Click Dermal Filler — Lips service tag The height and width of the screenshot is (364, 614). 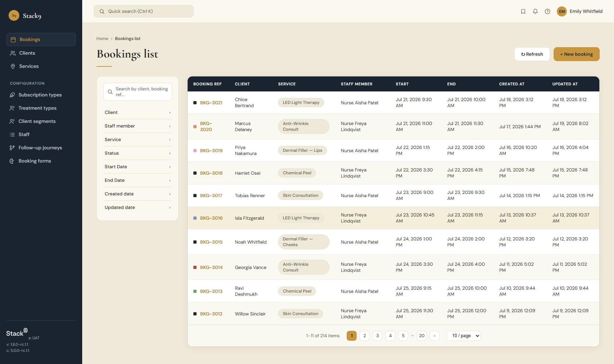click(x=302, y=151)
